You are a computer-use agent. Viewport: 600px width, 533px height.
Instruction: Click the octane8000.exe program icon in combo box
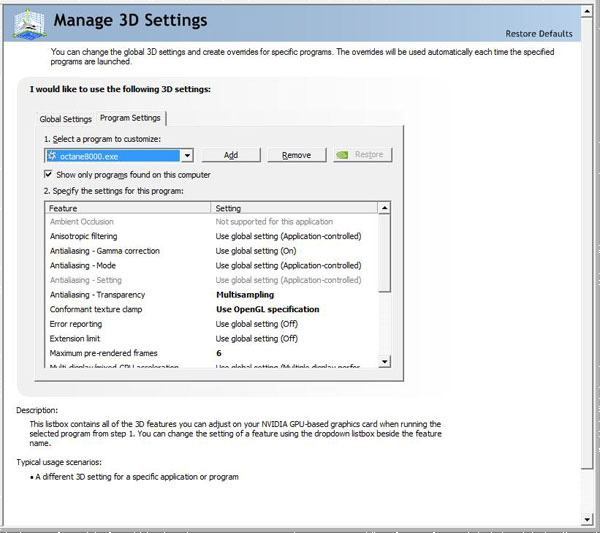[52, 156]
